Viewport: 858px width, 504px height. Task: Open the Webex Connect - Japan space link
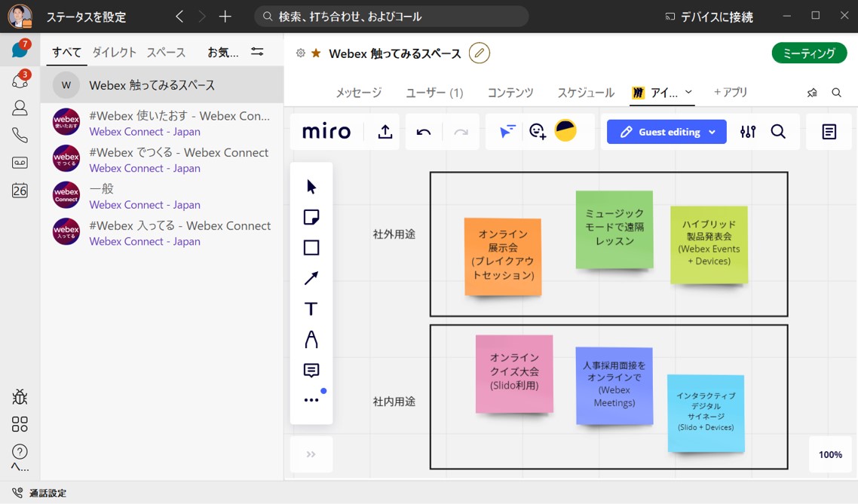144,131
